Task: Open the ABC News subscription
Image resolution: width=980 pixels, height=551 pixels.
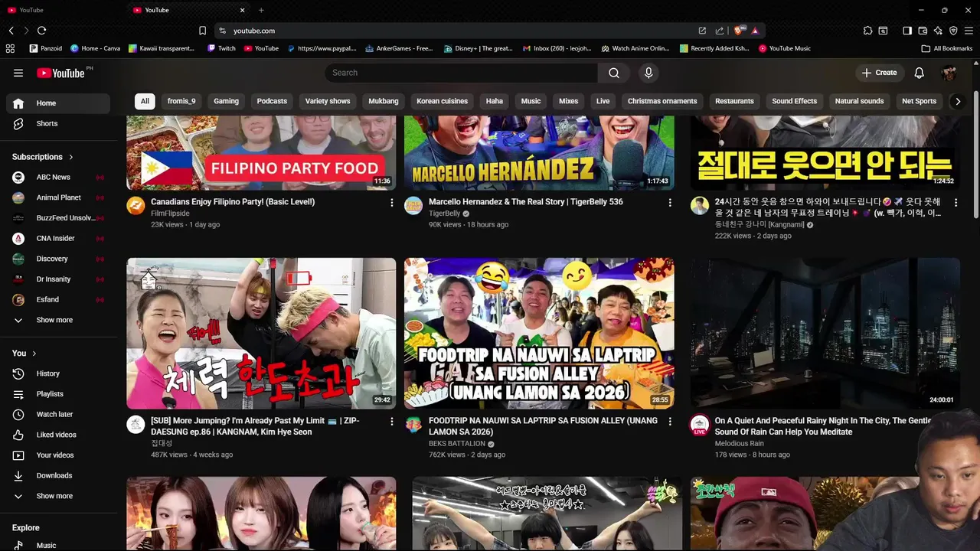Action: point(60,177)
